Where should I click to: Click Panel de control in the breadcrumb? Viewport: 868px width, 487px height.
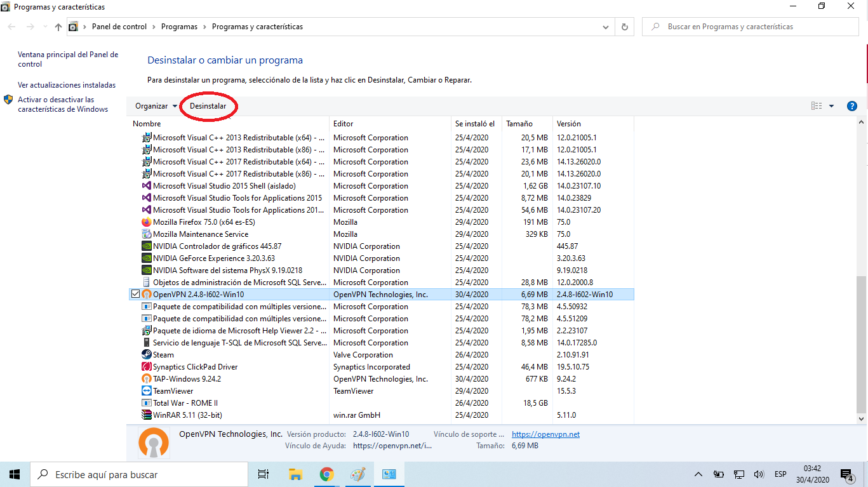[x=119, y=27]
